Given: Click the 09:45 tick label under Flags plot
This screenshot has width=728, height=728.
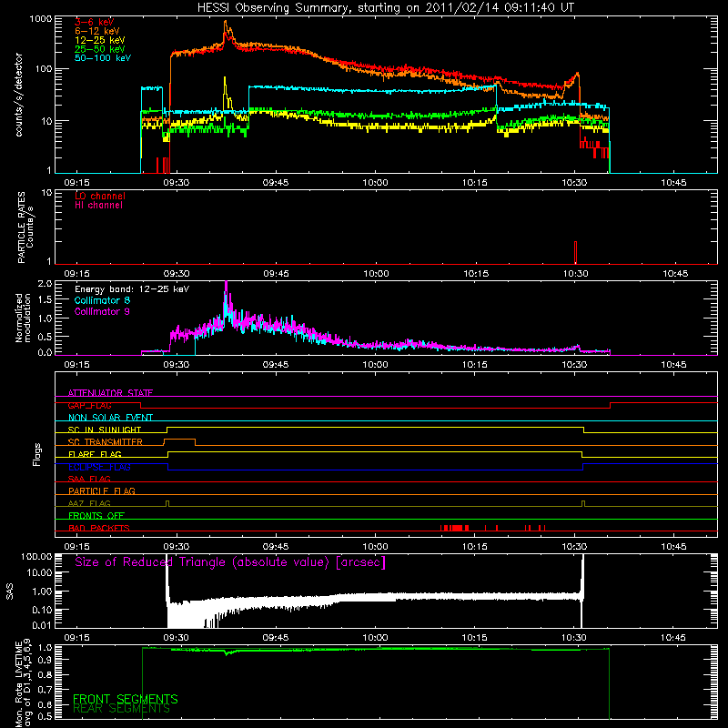Looking at the screenshot, I should point(276,547).
